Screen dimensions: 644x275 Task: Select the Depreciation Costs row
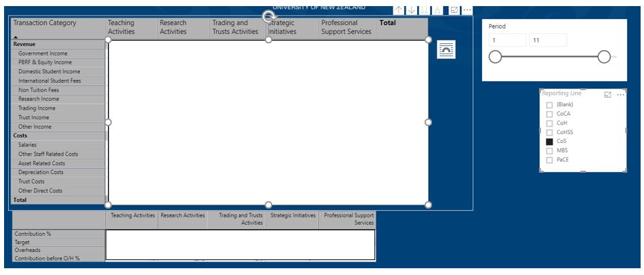pos(58,172)
